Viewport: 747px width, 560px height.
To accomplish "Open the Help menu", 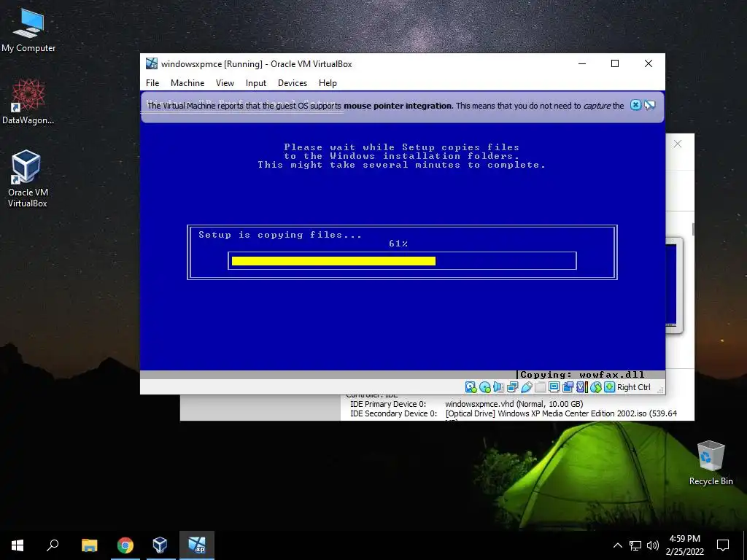I will pyautogui.click(x=328, y=83).
